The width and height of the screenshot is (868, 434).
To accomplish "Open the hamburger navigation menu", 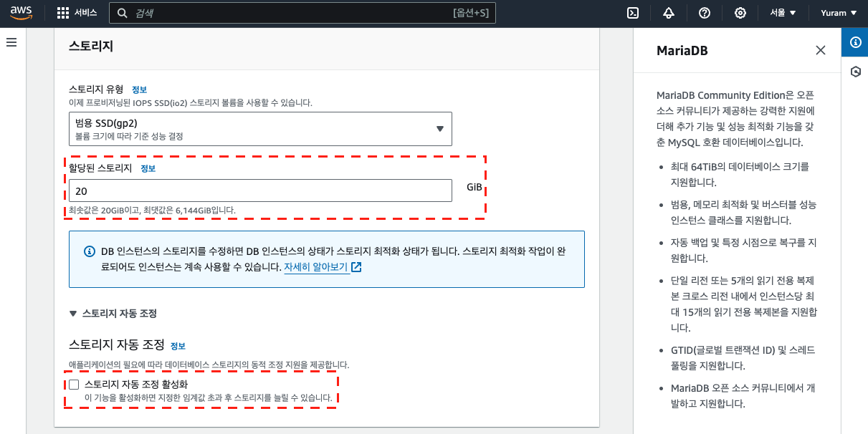I will coord(11,43).
